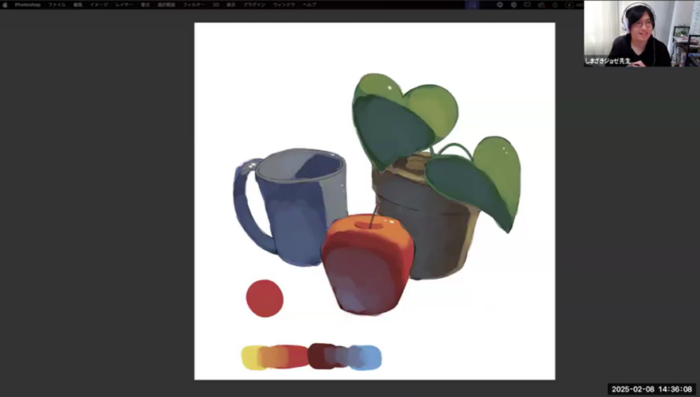Click the presenter webcam thumbnail
Viewport: 700px width, 397px height.
point(642,33)
